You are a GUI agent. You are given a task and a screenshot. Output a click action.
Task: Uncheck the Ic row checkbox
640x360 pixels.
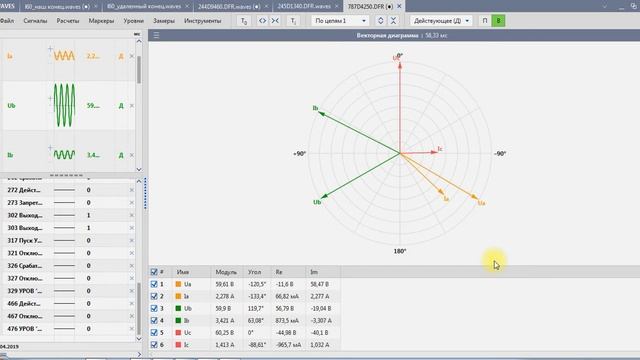coord(154,345)
